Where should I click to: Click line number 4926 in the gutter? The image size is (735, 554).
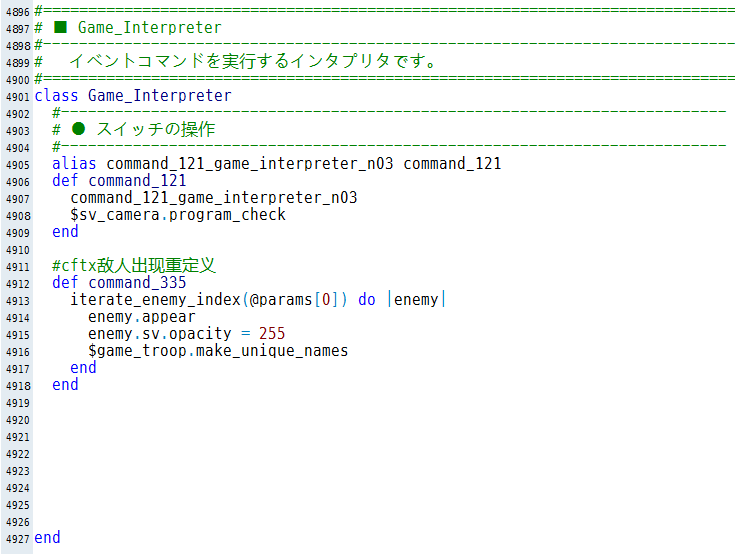(17, 523)
